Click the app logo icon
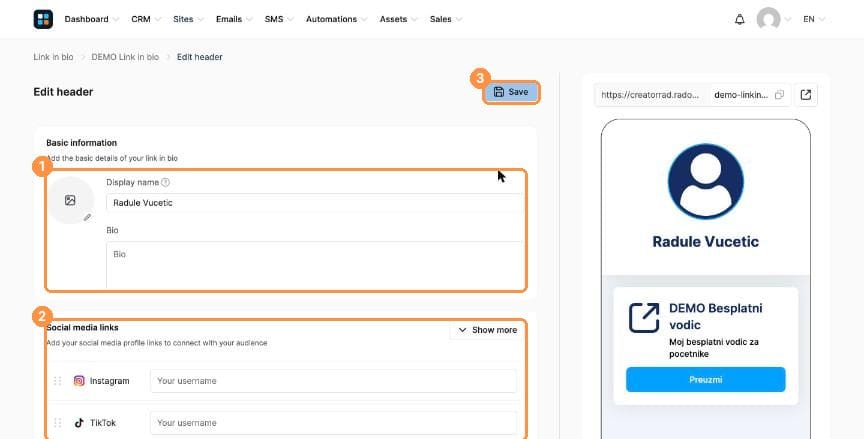 coord(43,19)
